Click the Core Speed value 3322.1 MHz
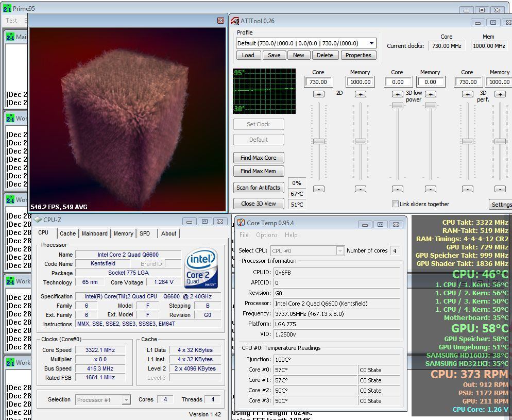Viewport: 512px width, 420px height. coord(100,350)
